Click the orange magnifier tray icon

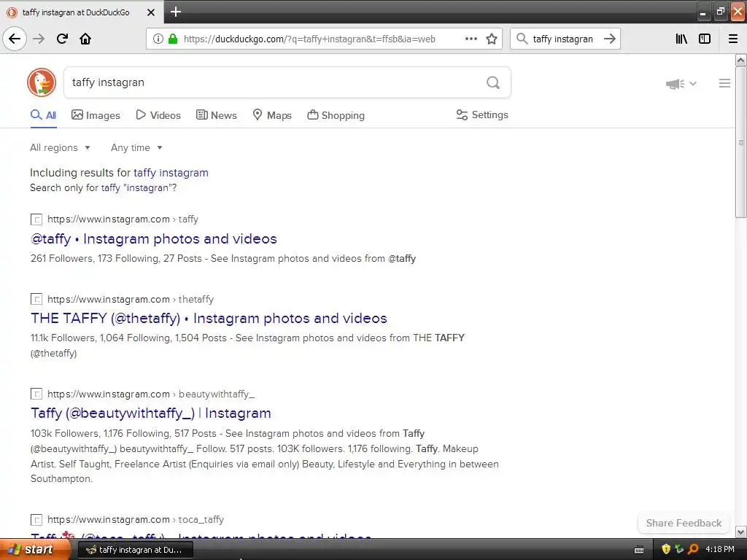pos(693,549)
